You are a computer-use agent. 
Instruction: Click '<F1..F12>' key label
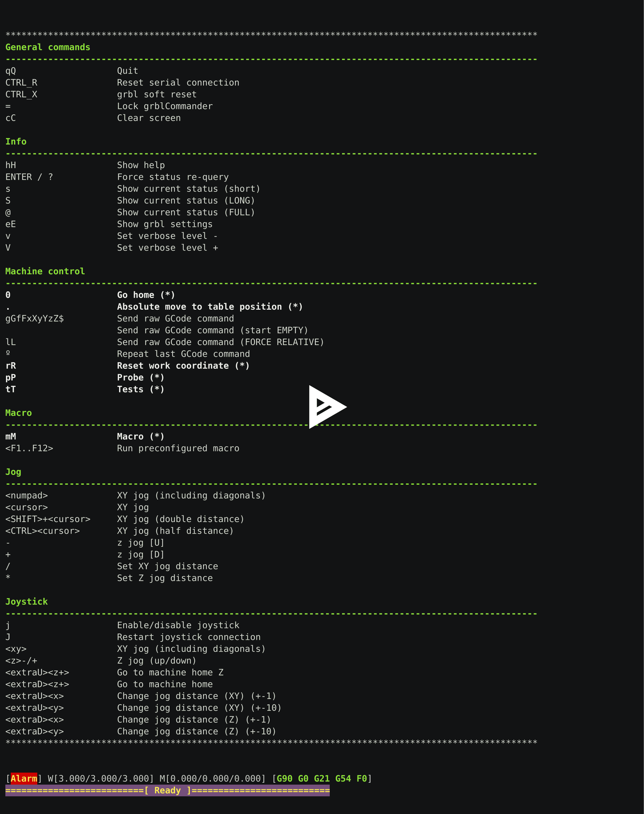pyautogui.click(x=29, y=448)
